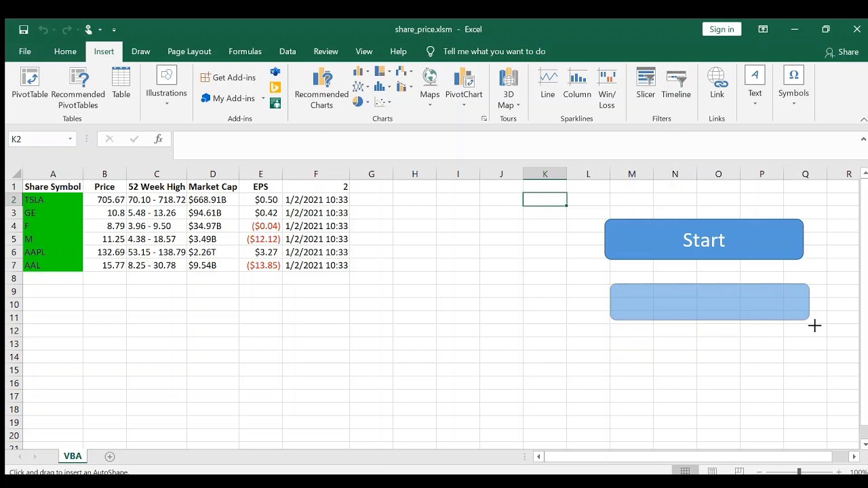Open My Add-ins
This screenshot has width=868, height=488.
click(229, 98)
